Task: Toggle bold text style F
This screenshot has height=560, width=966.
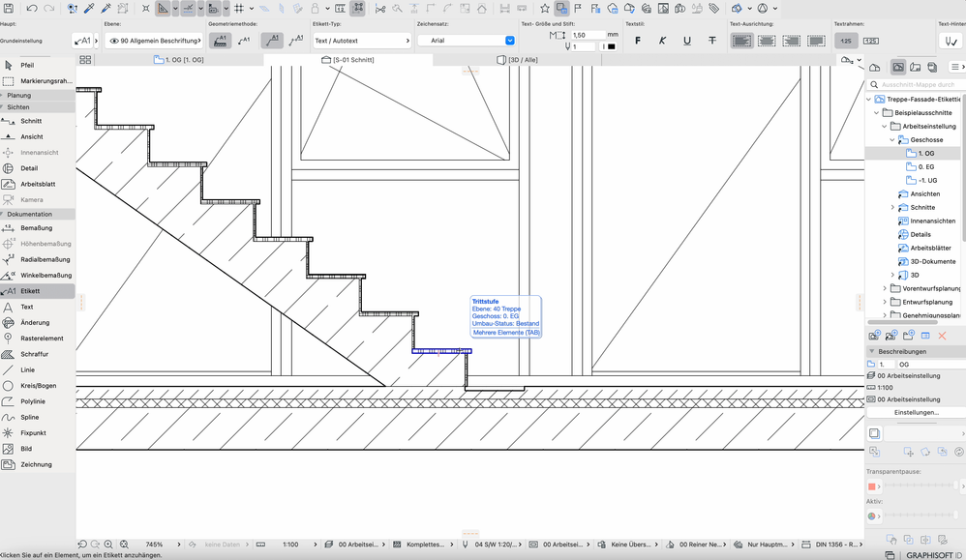Action: (x=638, y=41)
